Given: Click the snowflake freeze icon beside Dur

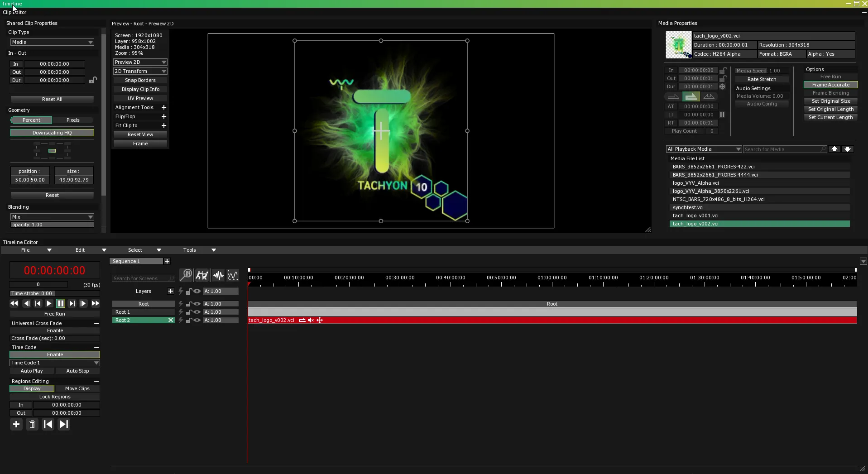Looking at the screenshot, I should pyautogui.click(x=722, y=86).
